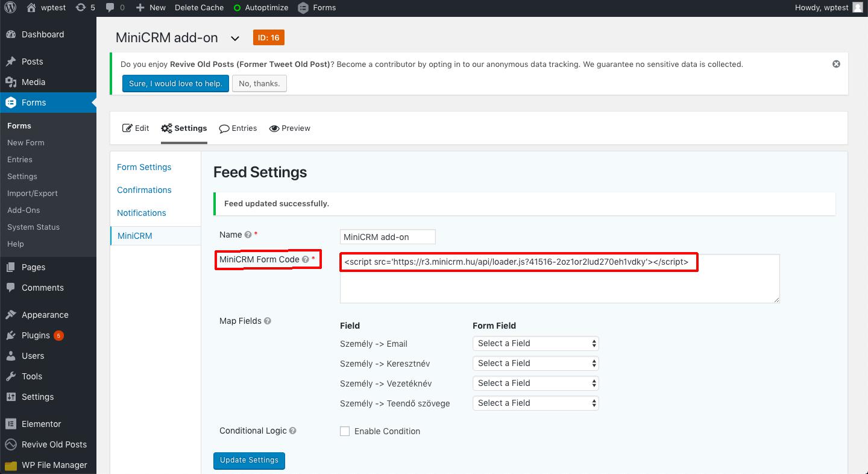Open the WordPress logo menu

point(10,8)
